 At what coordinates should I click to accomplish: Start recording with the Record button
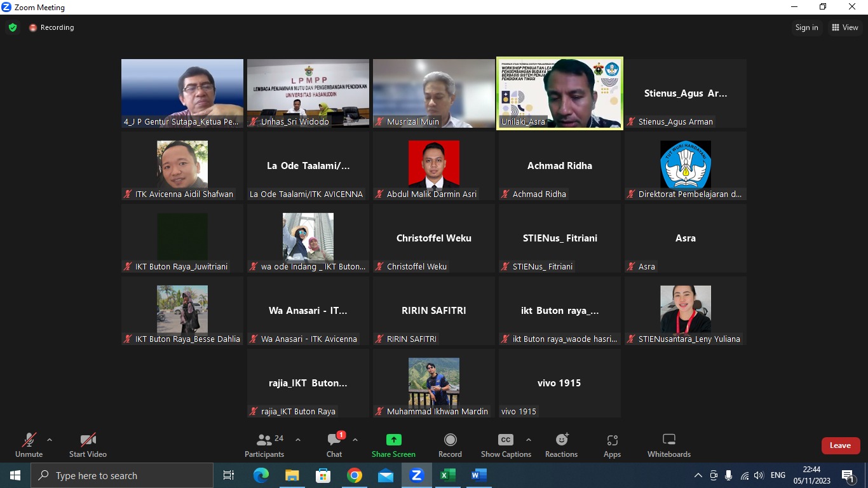click(450, 445)
